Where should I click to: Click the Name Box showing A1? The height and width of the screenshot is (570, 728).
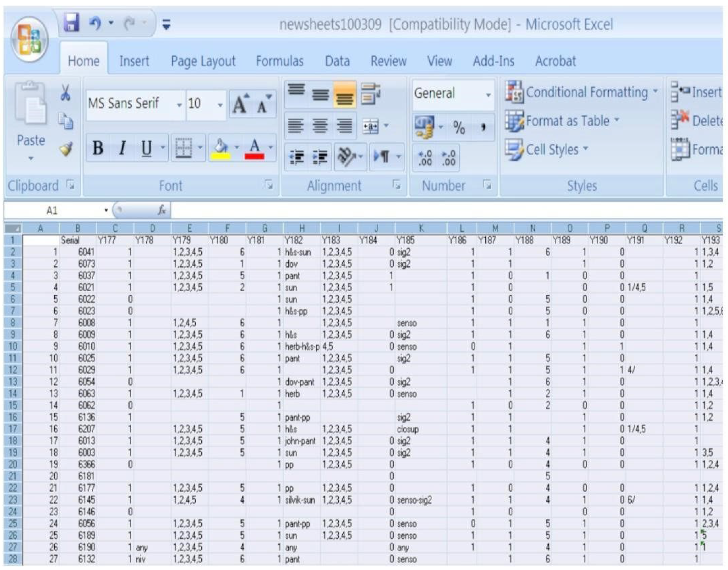52,211
